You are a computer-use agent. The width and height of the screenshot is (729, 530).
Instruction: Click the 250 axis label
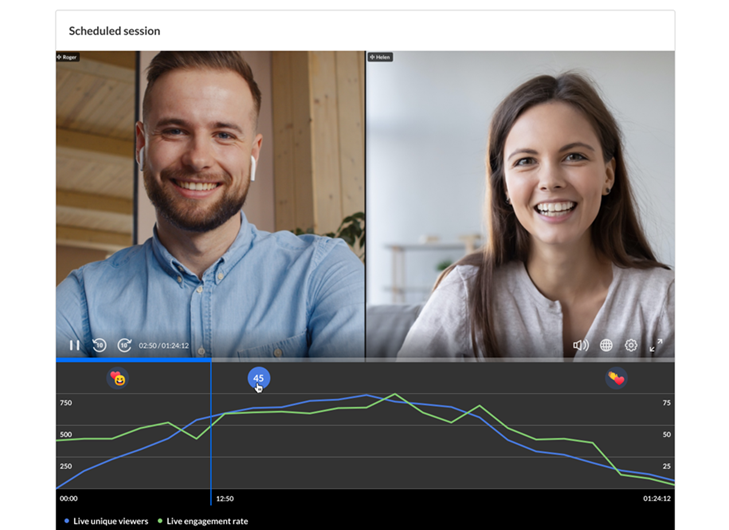pos(66,466)
